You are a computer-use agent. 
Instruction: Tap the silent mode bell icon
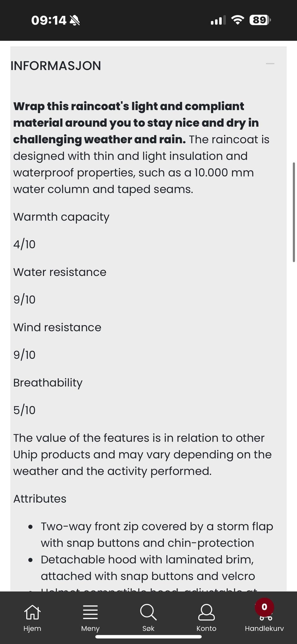point(75,20)
